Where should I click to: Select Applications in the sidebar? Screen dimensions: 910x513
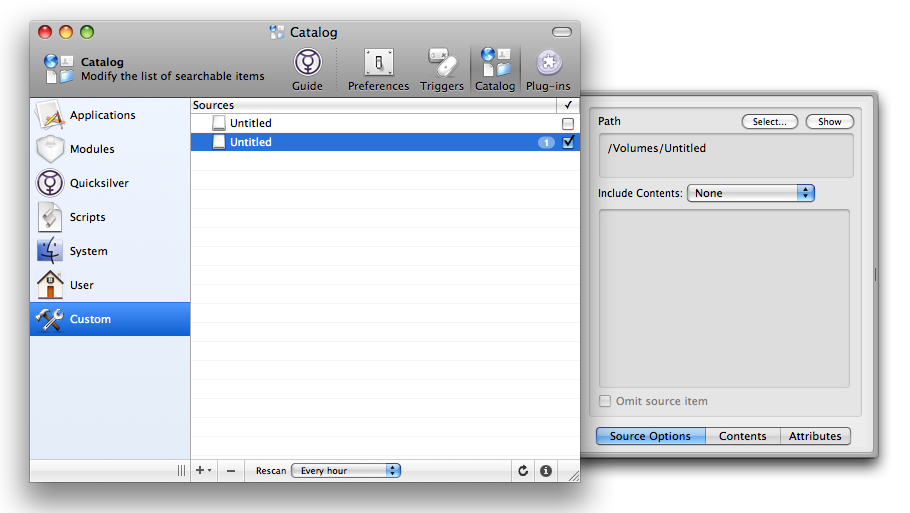[110, 115]
